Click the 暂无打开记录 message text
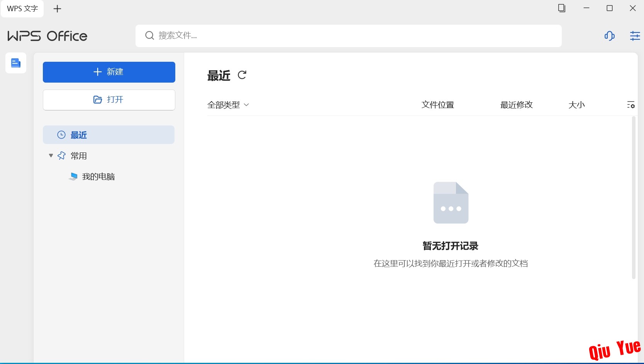The height and width of the screenshot is (364, 644). point(451,246)
